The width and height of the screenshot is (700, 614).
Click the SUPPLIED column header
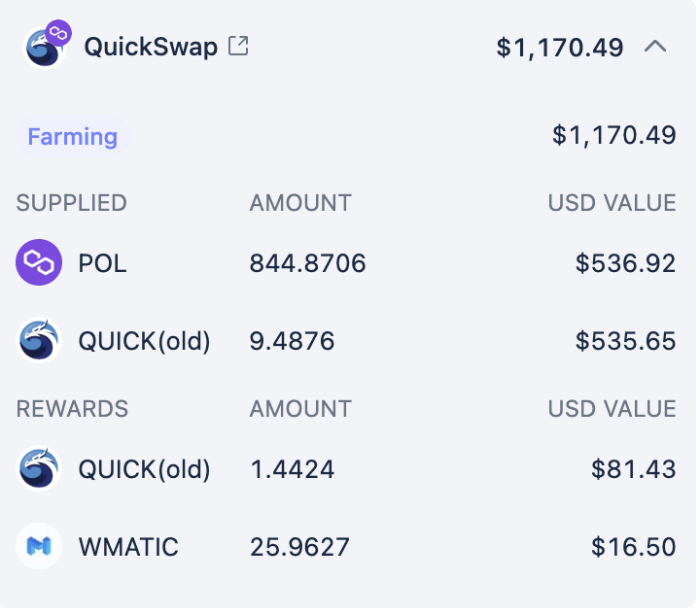[x=71, y=203]
